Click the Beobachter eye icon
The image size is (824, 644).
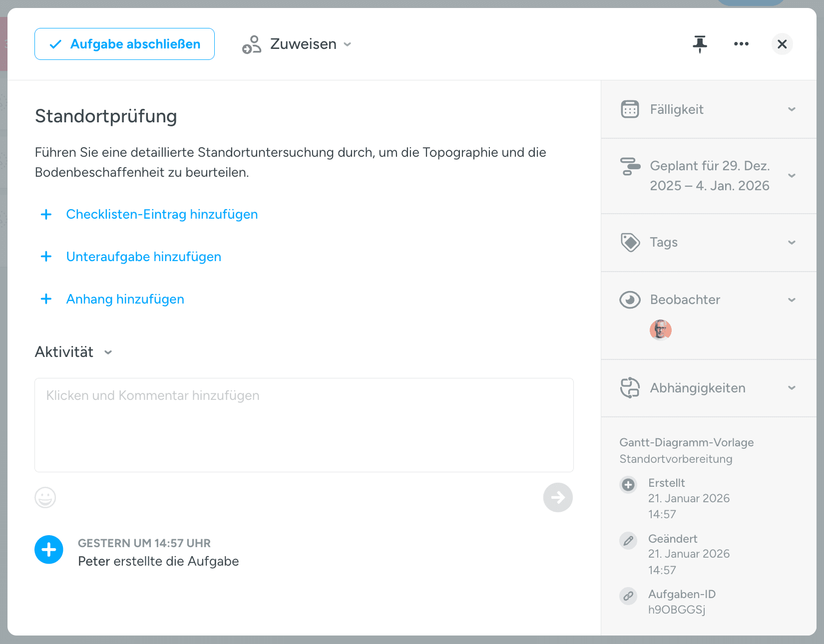pyautogui.click(x=630, y=300)
